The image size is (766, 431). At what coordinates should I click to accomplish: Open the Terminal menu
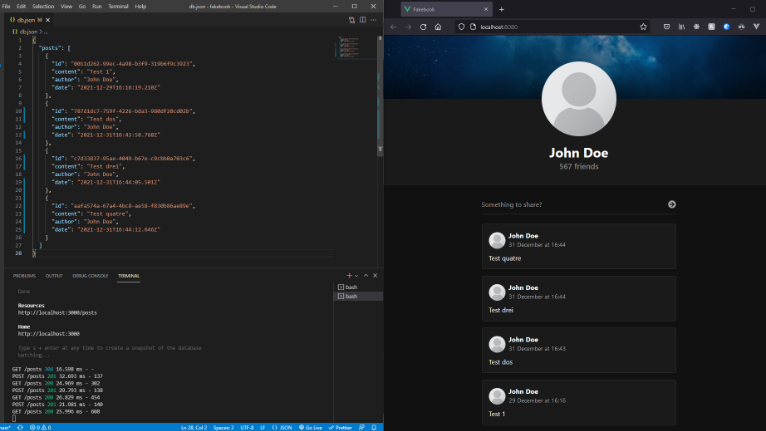(118, 6)
